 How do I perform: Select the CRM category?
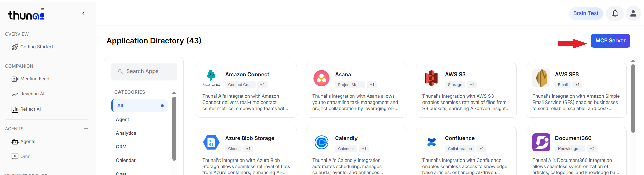tap(121, 147)
